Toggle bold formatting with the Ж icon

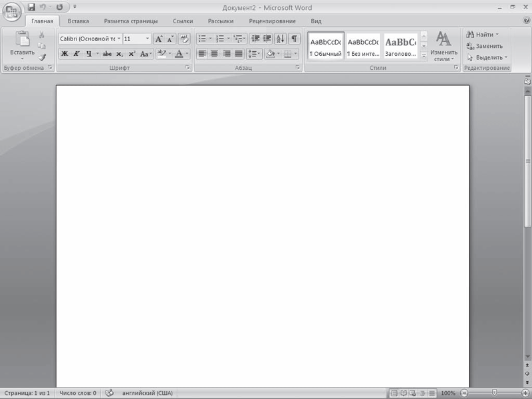(x=65, y=53)
